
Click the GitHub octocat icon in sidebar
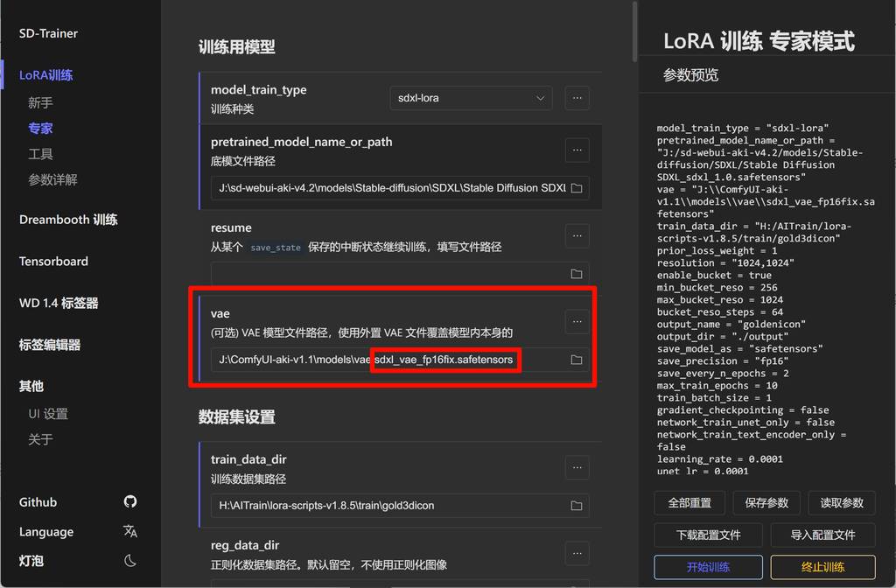coord(130,502)
